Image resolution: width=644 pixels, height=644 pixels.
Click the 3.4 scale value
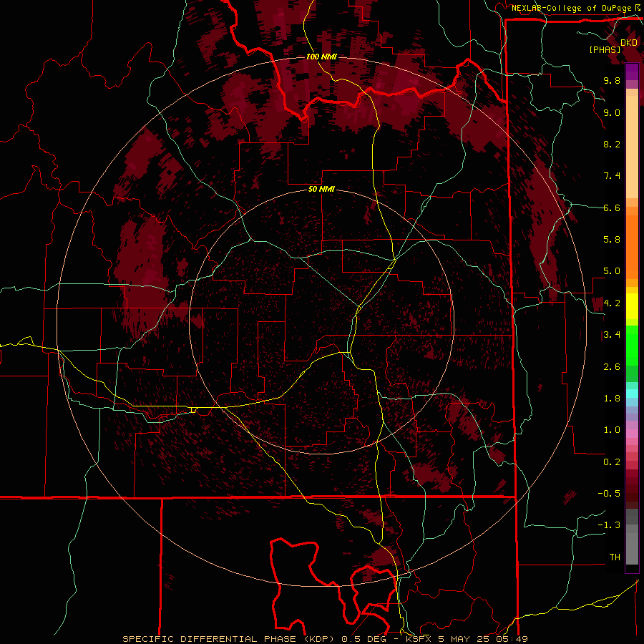[x=612, y=335]
